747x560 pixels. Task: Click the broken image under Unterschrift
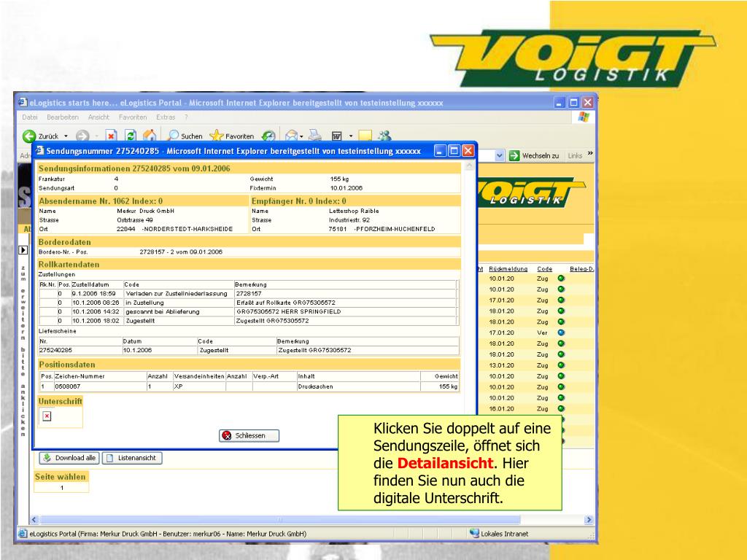pos(47,416)
